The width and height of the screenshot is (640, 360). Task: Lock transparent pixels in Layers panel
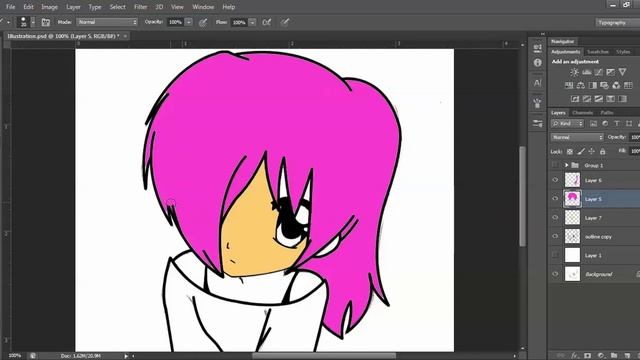[570, 151]
